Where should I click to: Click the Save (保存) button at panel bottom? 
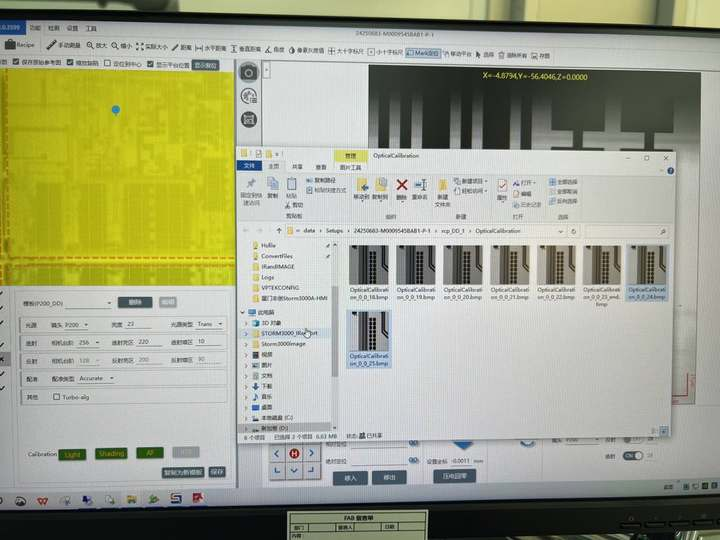pos(217,472)
